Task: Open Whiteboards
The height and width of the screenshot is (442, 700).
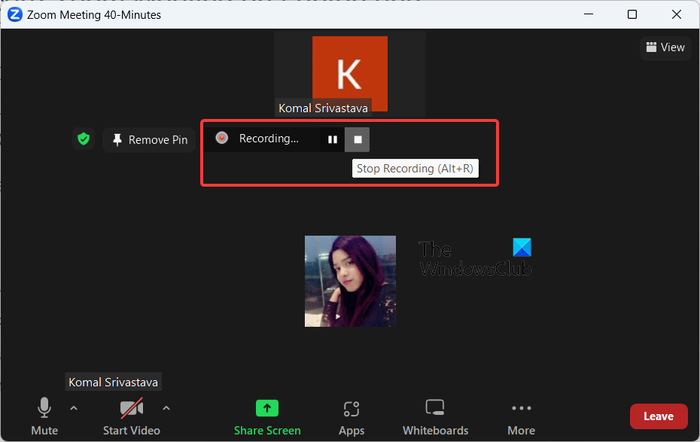Action: point(435,417)
